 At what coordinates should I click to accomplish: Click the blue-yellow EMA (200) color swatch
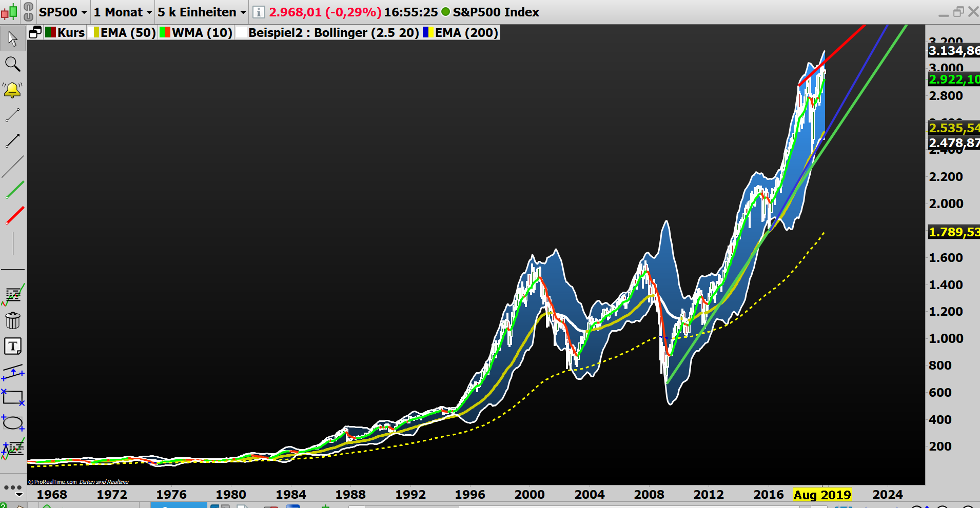tap(428, 32)
